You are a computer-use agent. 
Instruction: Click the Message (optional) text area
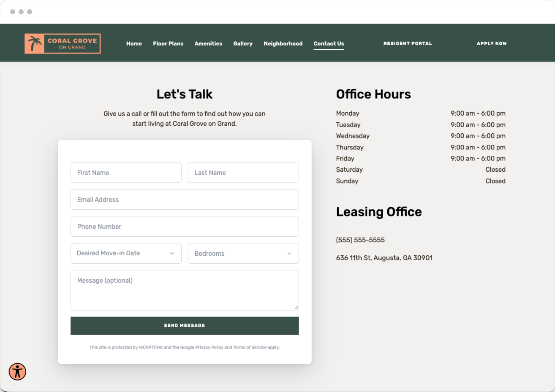pos(185,290)
